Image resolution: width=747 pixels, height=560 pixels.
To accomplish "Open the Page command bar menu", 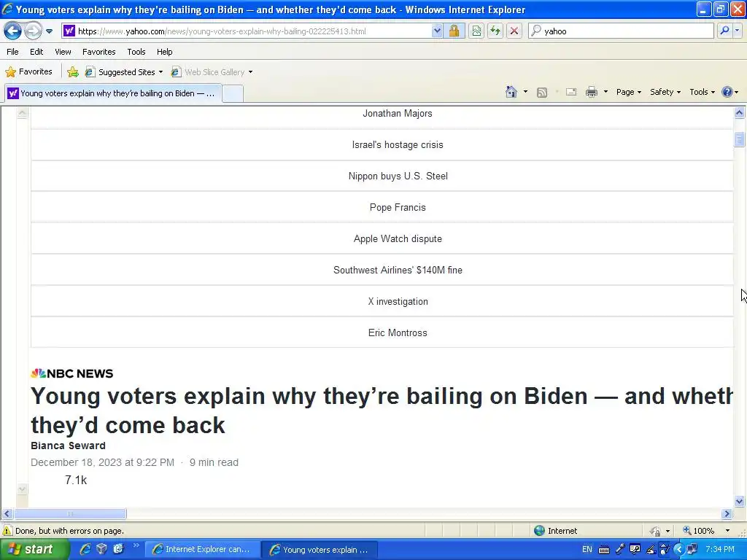I will pos(628,92).
